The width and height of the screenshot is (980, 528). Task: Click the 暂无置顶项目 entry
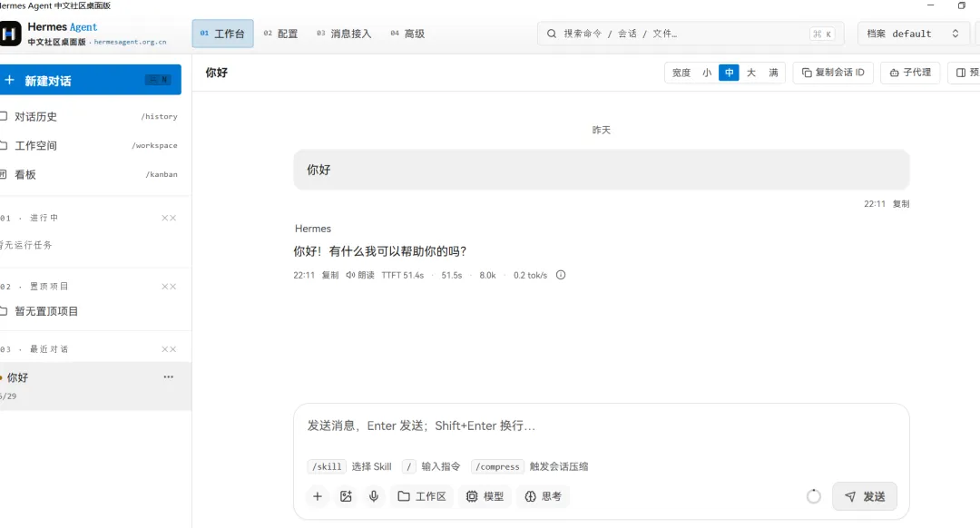click(46, 311)
